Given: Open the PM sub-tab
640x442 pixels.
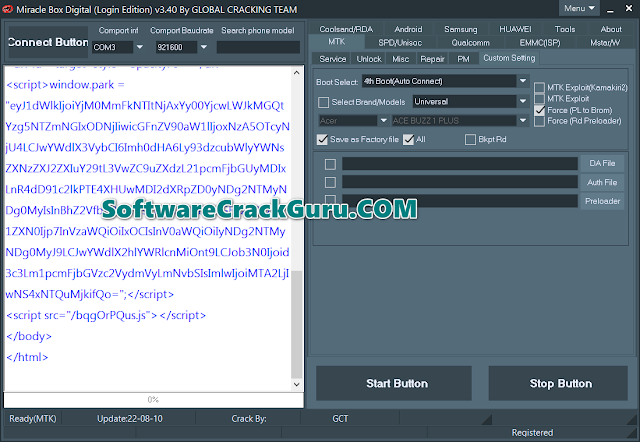Looking at the screenshot, I should tap(463, 59).
